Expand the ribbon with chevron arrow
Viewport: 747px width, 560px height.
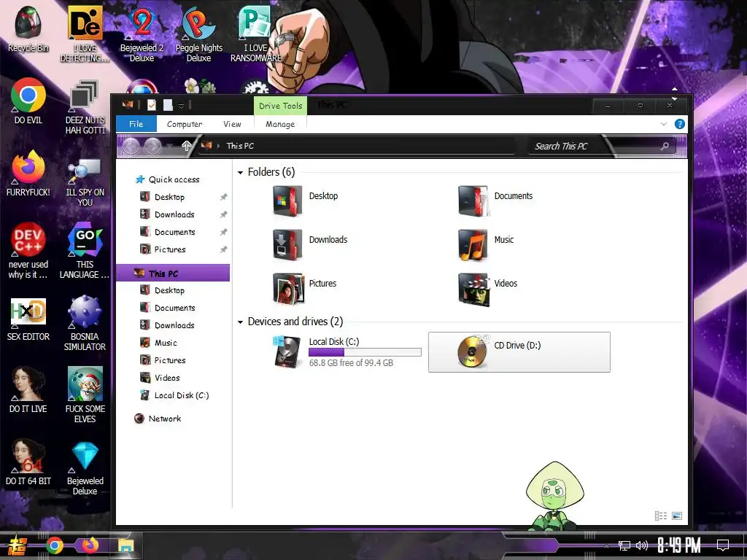click(664, 124)
